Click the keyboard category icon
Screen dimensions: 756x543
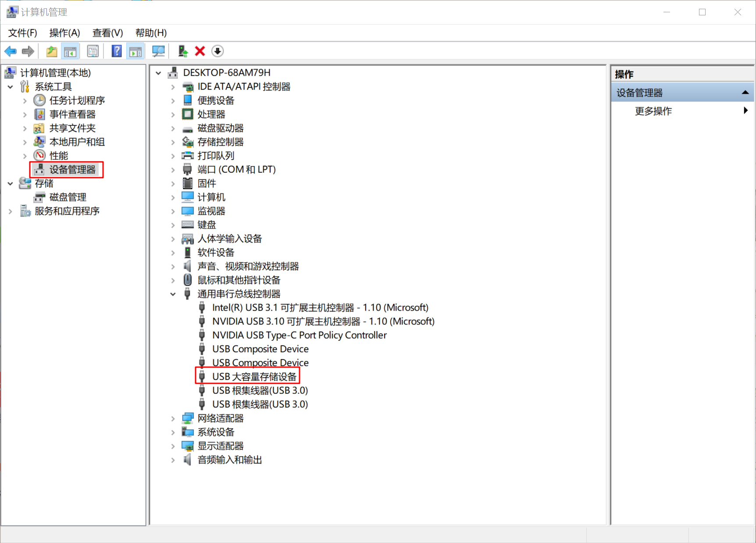point(188,225)
